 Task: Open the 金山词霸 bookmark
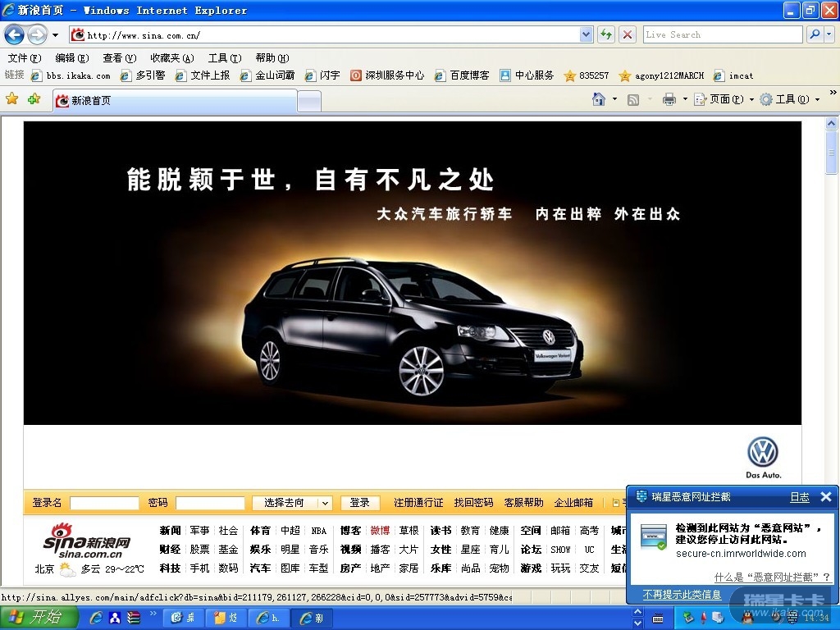coord(267,75)
